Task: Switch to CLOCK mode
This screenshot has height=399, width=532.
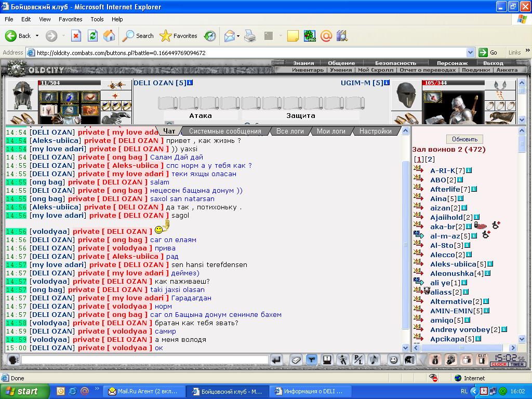Action: pos(499,364)
